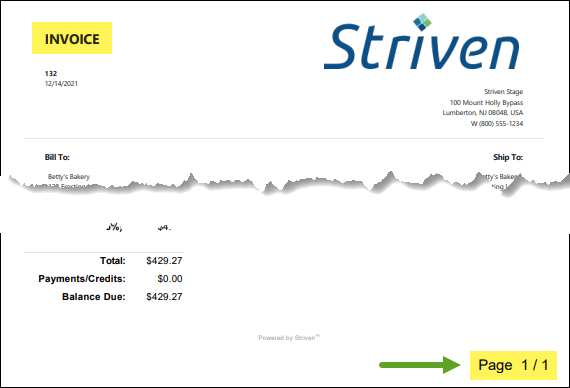The width and height of the screenshot is (570, 388).
Task: Select the Striven Stage company name
Action: [503, 92]
